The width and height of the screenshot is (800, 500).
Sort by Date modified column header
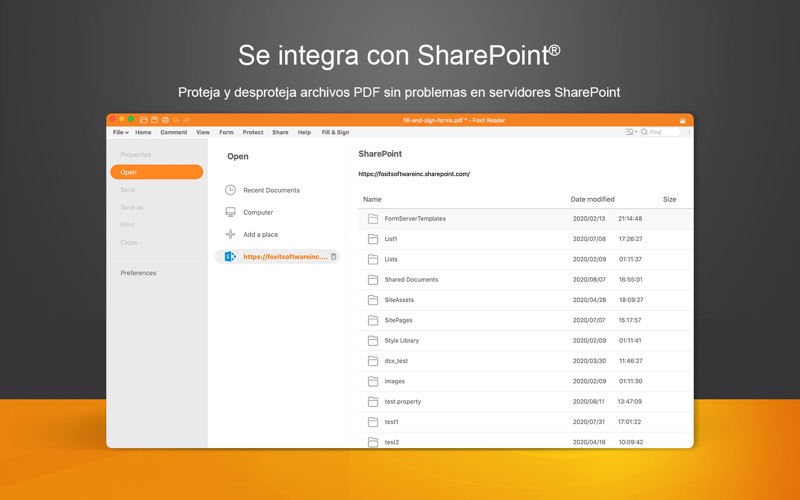592,199
